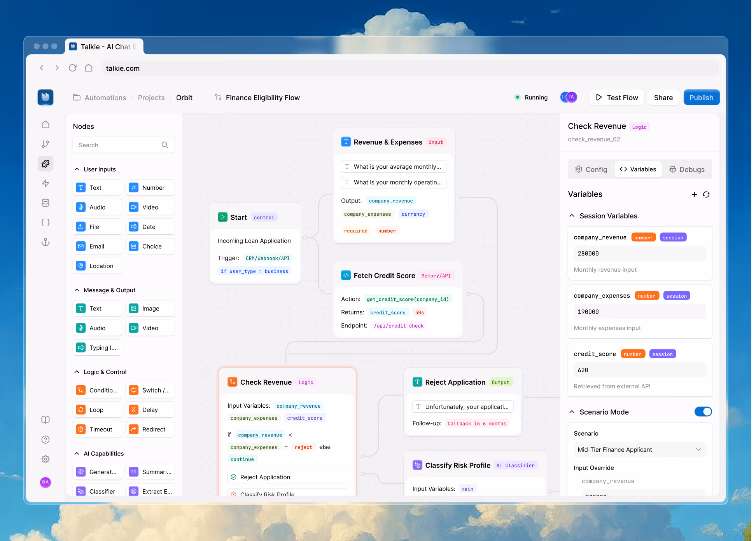Select the Classify Risk Profile node title
Image resolution: width=756 pixels, height=541 pixels.
(x=458, y=465)
